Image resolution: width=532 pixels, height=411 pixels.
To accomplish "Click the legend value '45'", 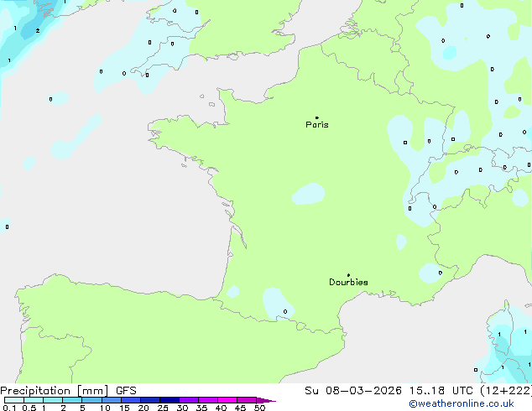I will click(x=240, y=408).
